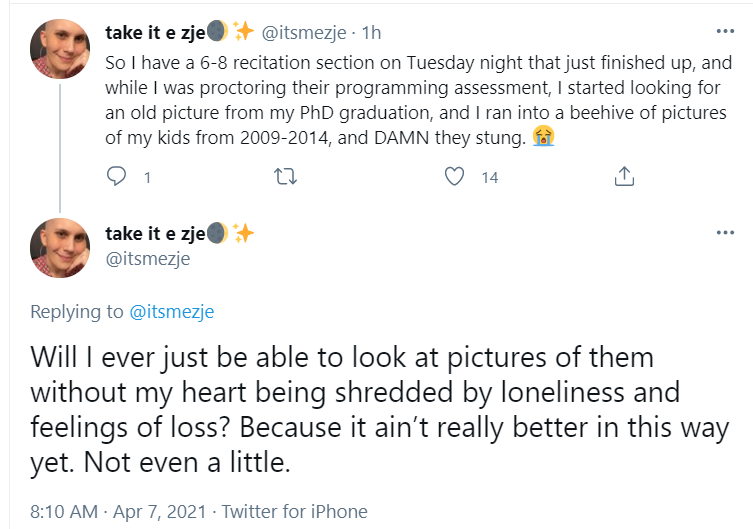Click the reply speech bubble icon
Viewport: 753px width, 529px height.
point(117,177)
